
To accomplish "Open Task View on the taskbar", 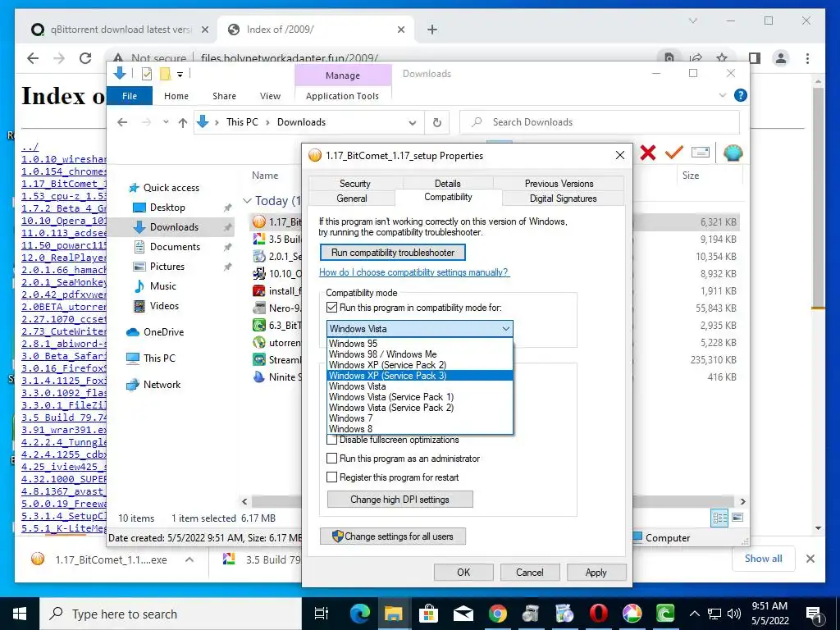I will (x=321, y=614).
